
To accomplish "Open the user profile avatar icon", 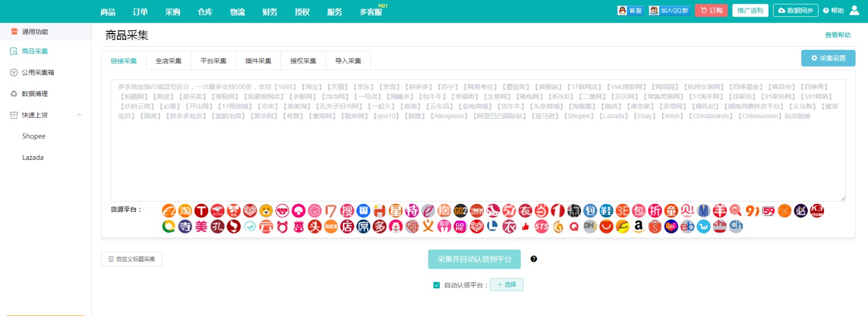I will [x=854, y=10].
